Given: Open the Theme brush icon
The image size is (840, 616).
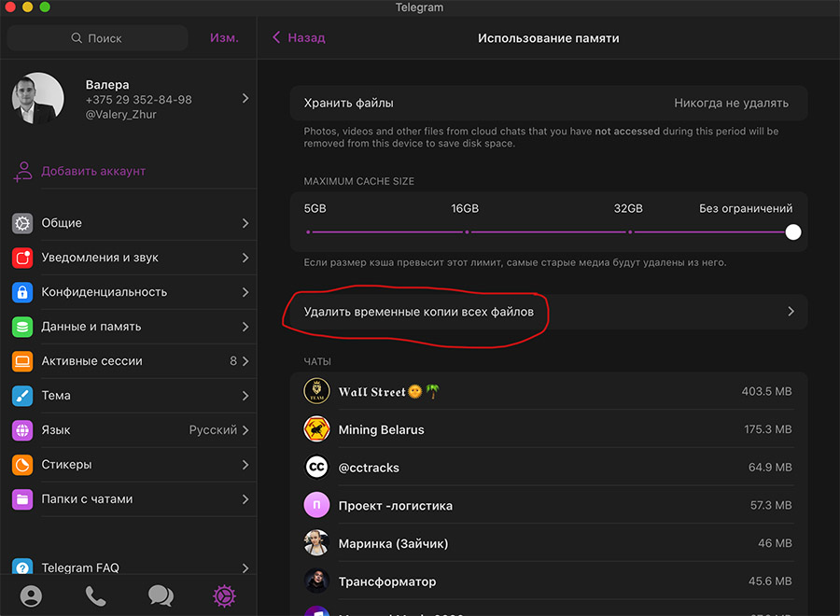Looking at the screenshot, I should [x=22, y=396].
